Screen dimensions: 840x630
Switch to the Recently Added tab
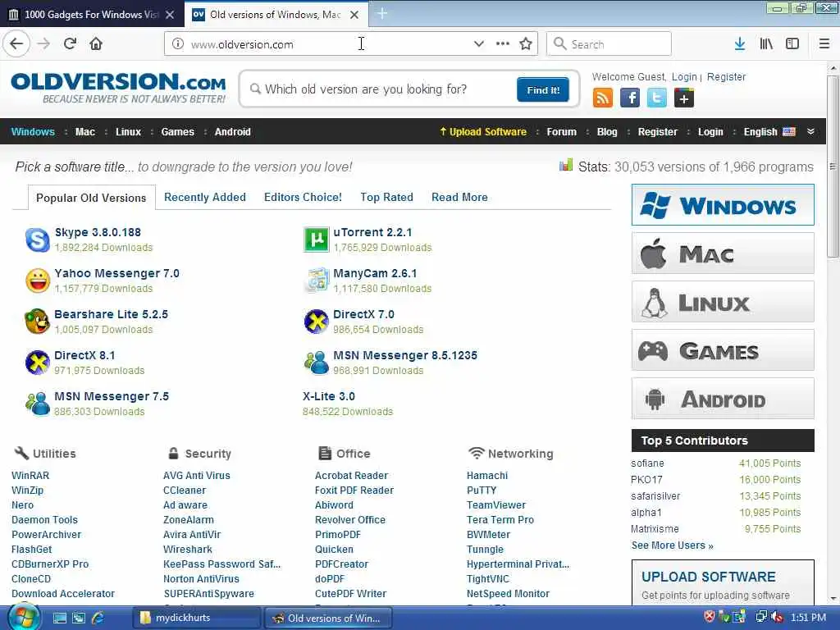tap(204, 197)
